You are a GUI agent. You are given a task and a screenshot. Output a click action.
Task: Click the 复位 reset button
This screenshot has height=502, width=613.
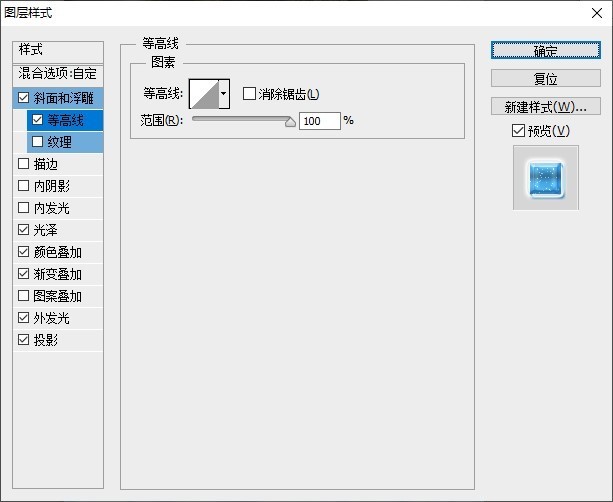click(x=545, y=78)
